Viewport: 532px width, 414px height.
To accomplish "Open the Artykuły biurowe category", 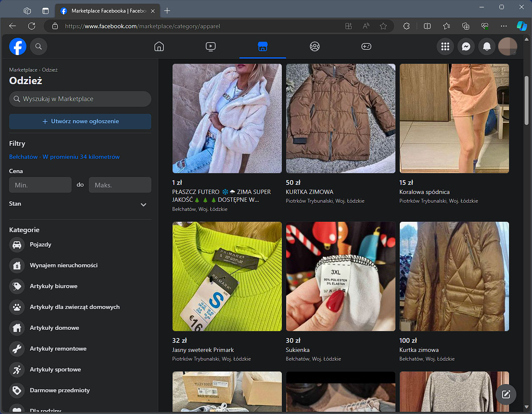I will [80, 286].
